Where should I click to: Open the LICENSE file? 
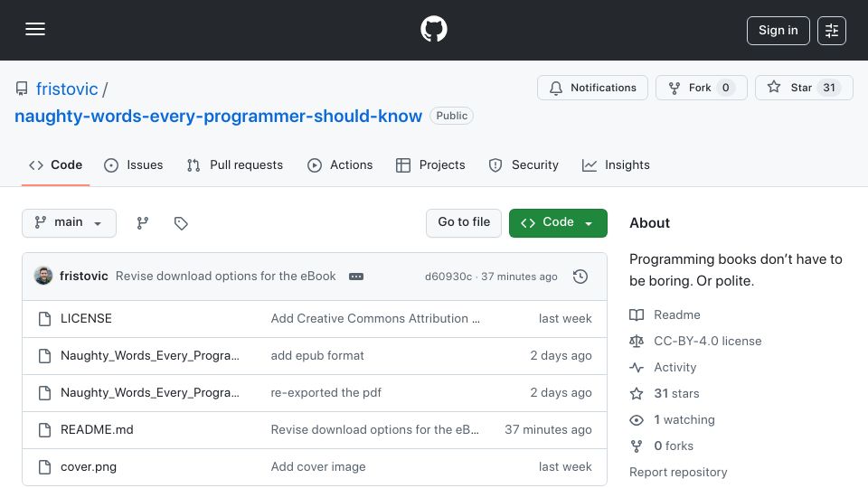(x=86, y=319)
